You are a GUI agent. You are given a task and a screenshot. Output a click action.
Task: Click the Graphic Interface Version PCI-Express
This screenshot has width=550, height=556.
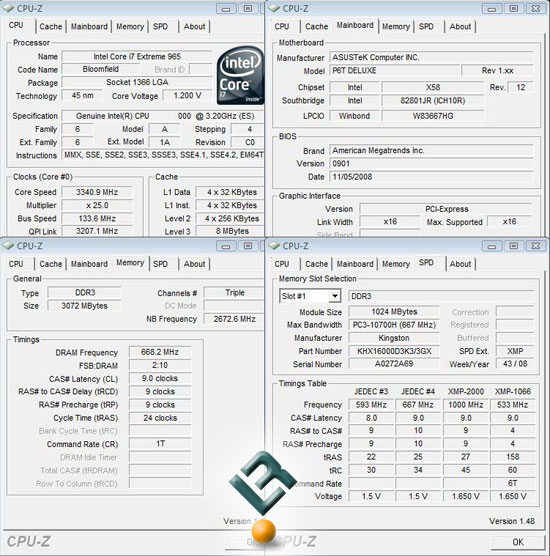pyautogui.click(x=446, y=209)
